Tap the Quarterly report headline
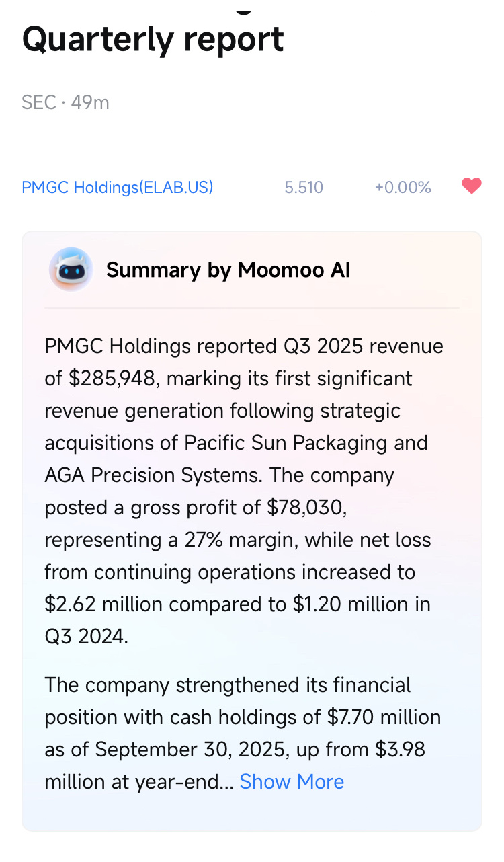The width and height of the screenshot is (504, 862). [153, 40]
